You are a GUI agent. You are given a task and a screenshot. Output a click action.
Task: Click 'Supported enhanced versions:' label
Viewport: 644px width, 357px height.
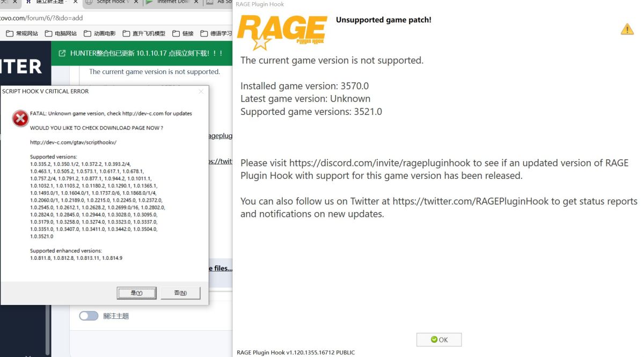[66, 251]
